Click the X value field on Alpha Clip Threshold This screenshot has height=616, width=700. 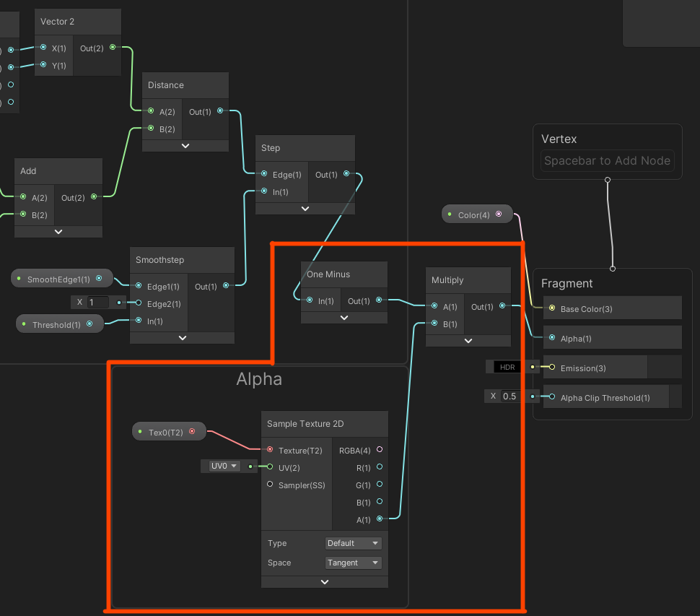(508, 396)
